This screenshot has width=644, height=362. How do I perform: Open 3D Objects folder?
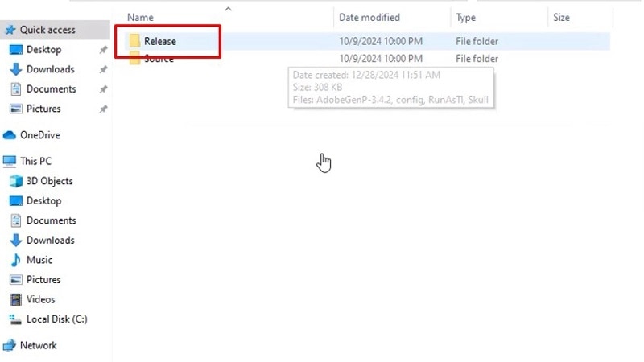(50, 181)
